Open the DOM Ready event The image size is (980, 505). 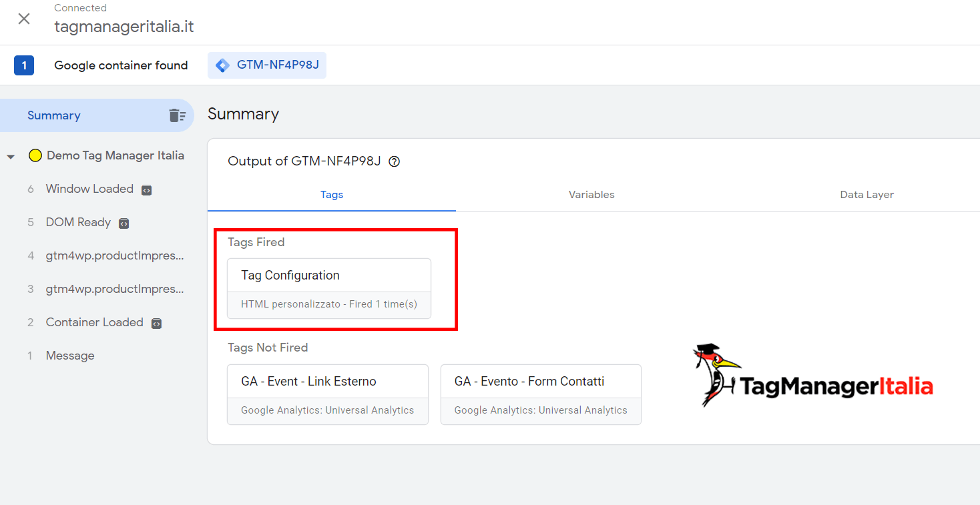78,222
